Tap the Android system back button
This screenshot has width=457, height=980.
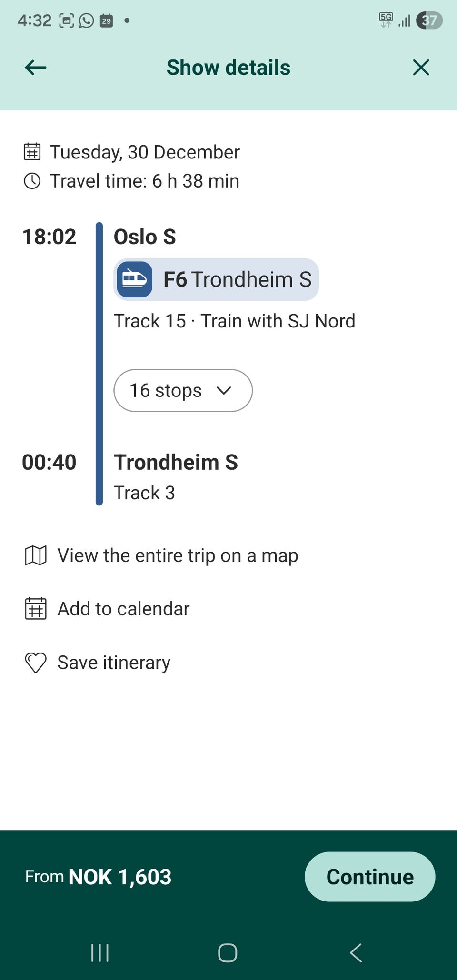click(x=356, y=953)
